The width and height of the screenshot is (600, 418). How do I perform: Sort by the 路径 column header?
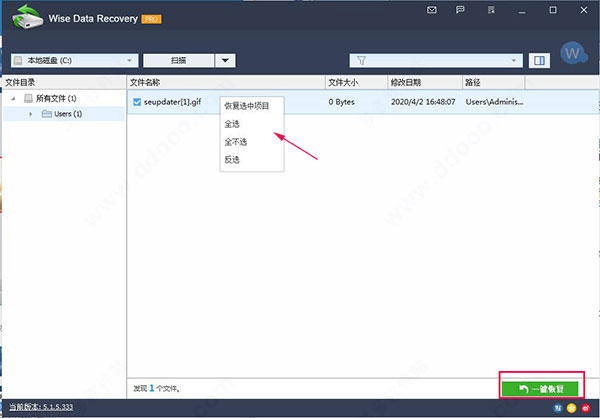pos(493,82)
